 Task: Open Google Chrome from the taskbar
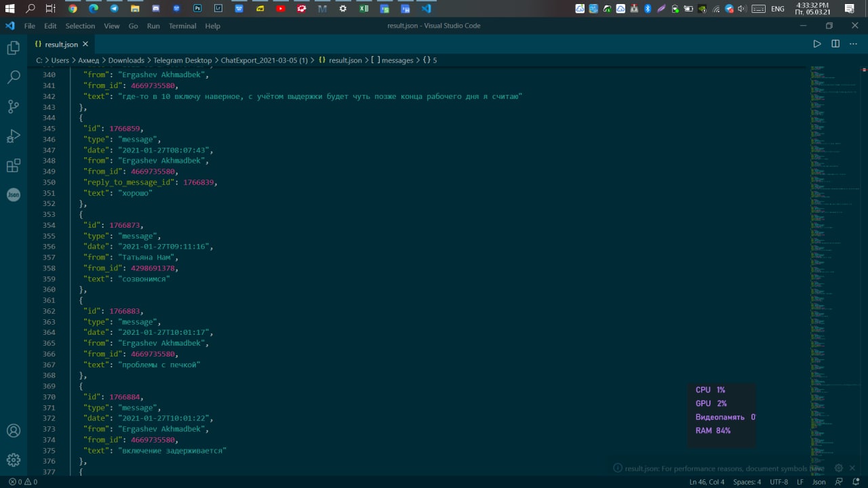[x=73, y=9]
